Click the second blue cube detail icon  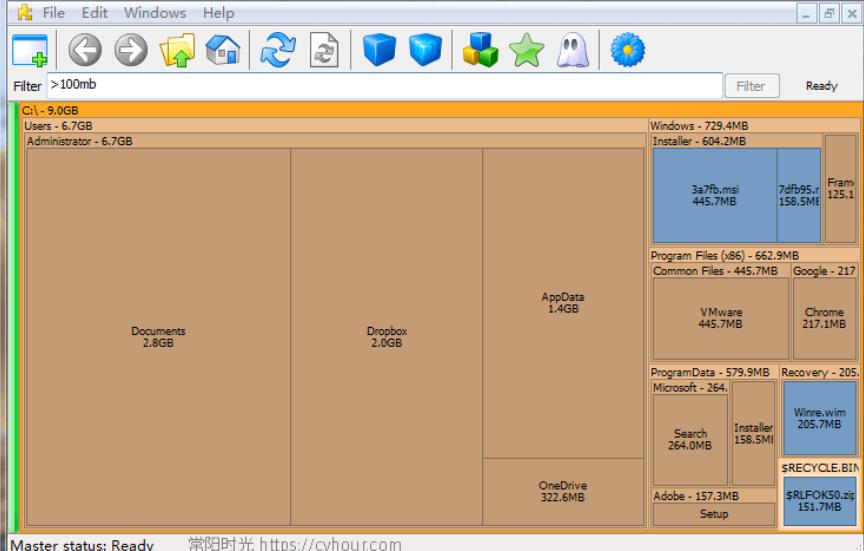[x=425, y=49]
